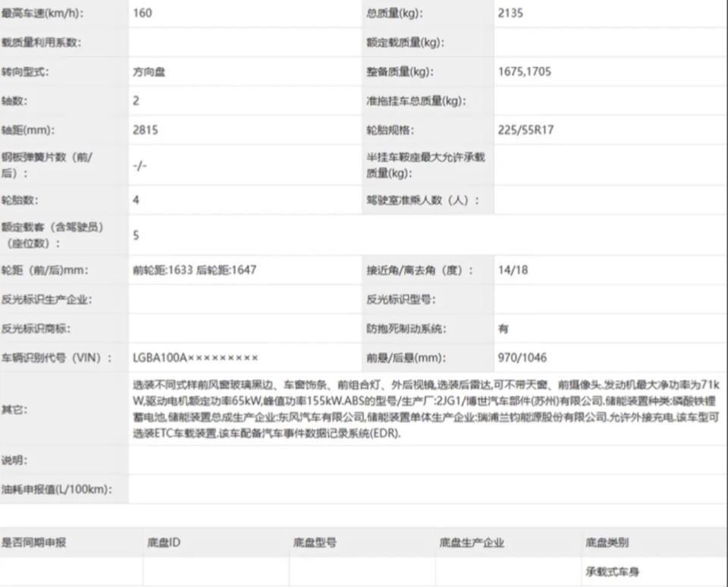The image size is (728, 587).
Task: Click the 油耗申报值 label cell
Action: 57,489
